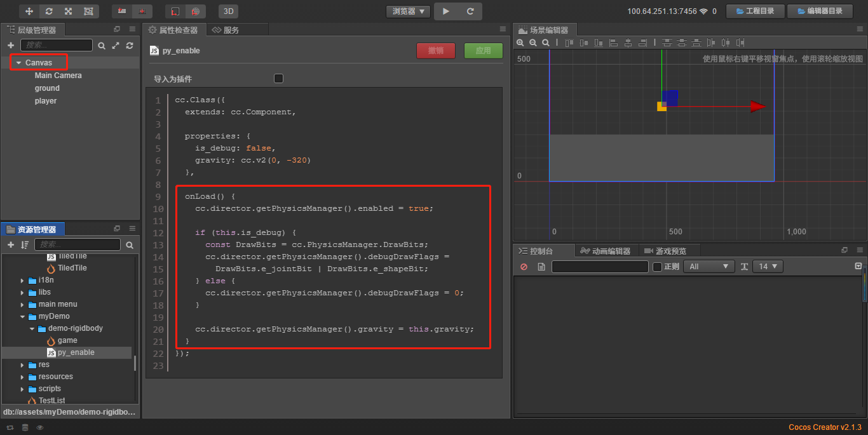Viewport: 868px width, 435px height.
Task: Clear the console log
Action: 524,267
